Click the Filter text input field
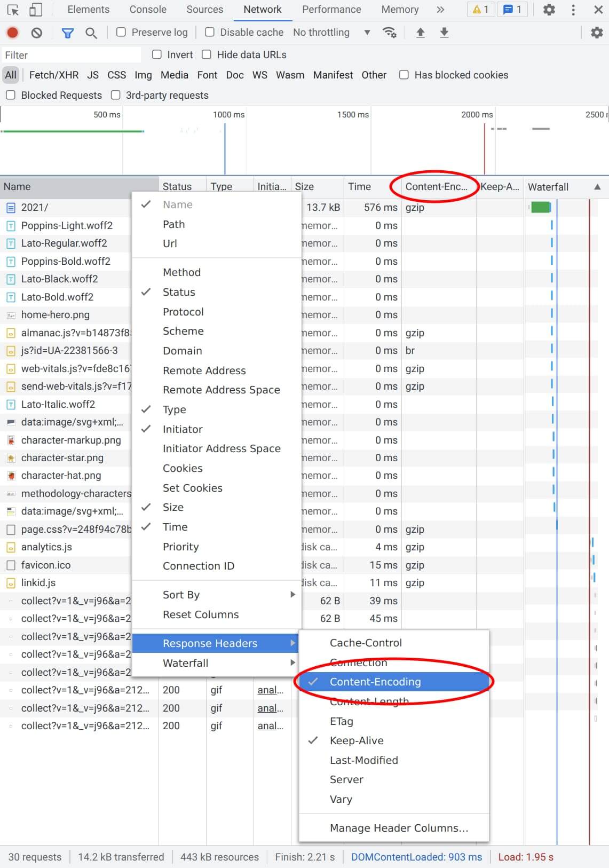Image resolution: width=609 pixels, height=868 pixels. (71, 55)
